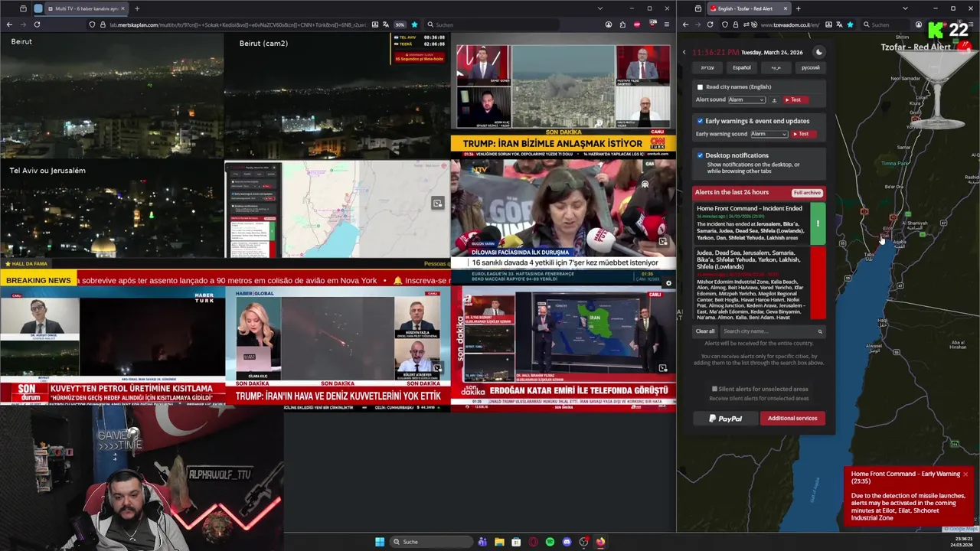Click Windows taskbar Suche search box
The height and width of the screenshot is (551, 980).
click(432, 542)
